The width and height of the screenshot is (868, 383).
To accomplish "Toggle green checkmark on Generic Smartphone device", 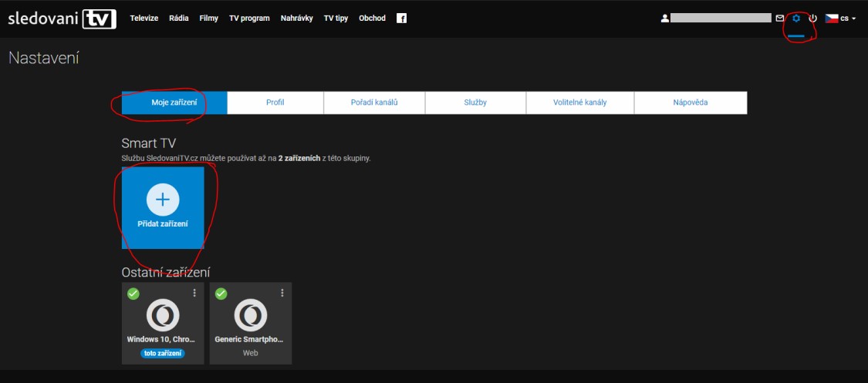I will point(221,294).
